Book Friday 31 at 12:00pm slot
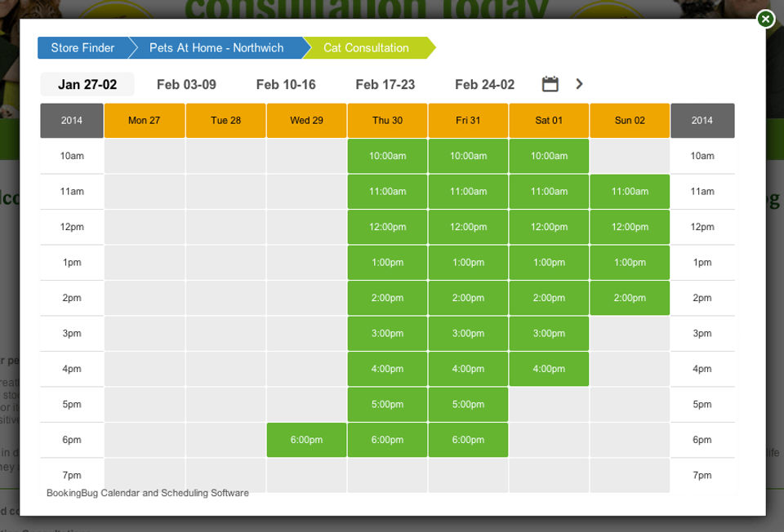This screenshot has width=784, height=532. pos(469,227)
